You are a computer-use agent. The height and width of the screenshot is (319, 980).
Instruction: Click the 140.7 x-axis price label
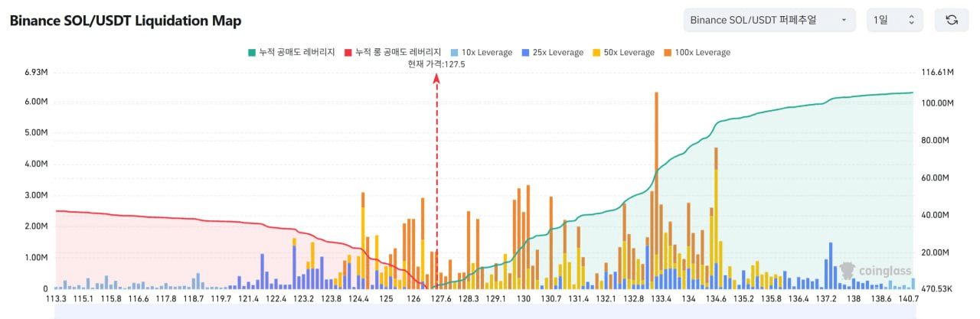coord(907,299)
